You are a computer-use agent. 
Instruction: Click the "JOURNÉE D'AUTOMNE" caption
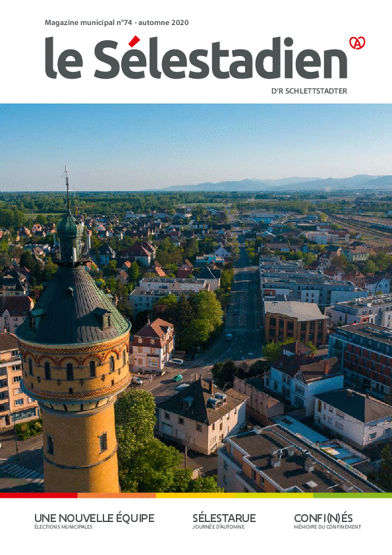pos(218,527)
